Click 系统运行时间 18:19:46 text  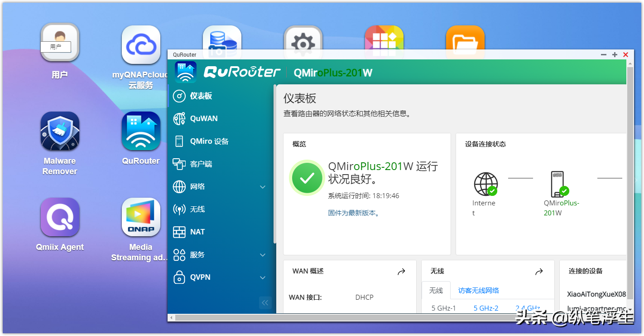point(364,196)
